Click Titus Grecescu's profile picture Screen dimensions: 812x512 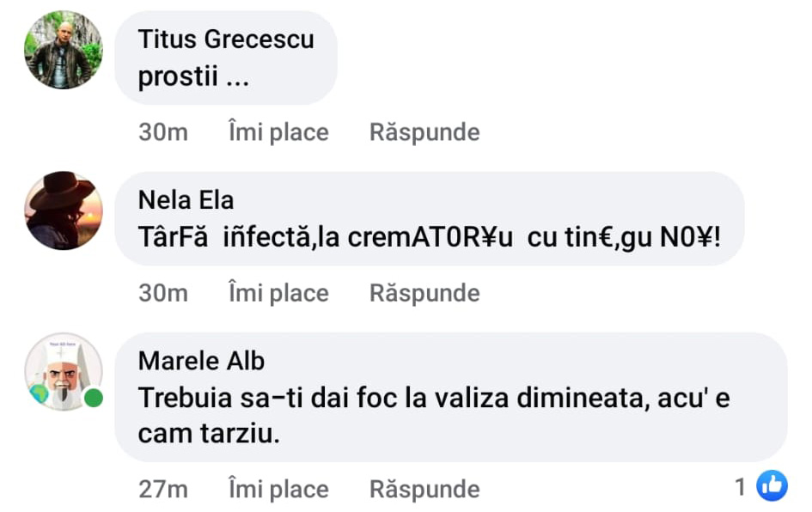pyautogui.click(x=63, y=50)
